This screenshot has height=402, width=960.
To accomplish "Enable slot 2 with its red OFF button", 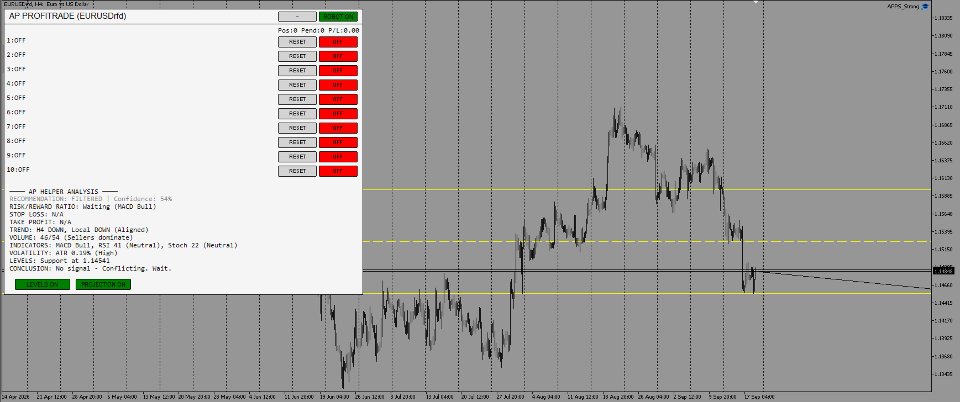I will tap(338, 56).
